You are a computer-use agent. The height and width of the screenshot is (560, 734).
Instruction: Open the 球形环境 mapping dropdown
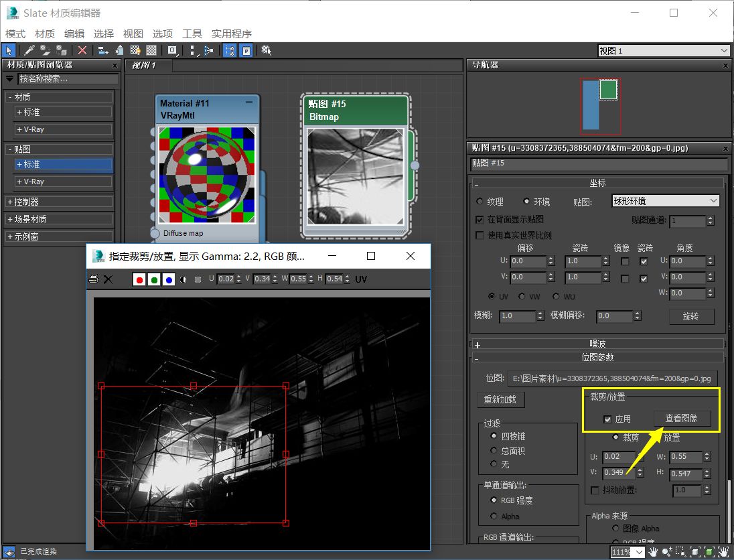665,201
